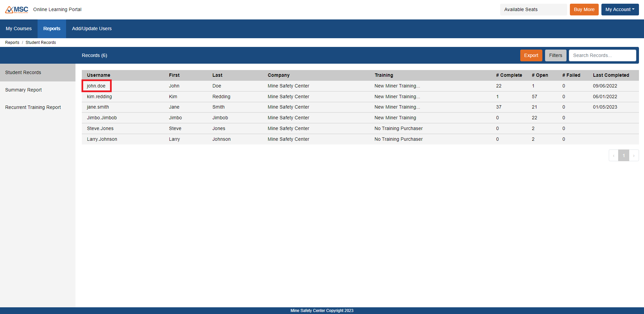The image size is (644, 314).
Task: Open the Filters panel
Action: coord(555,55)
